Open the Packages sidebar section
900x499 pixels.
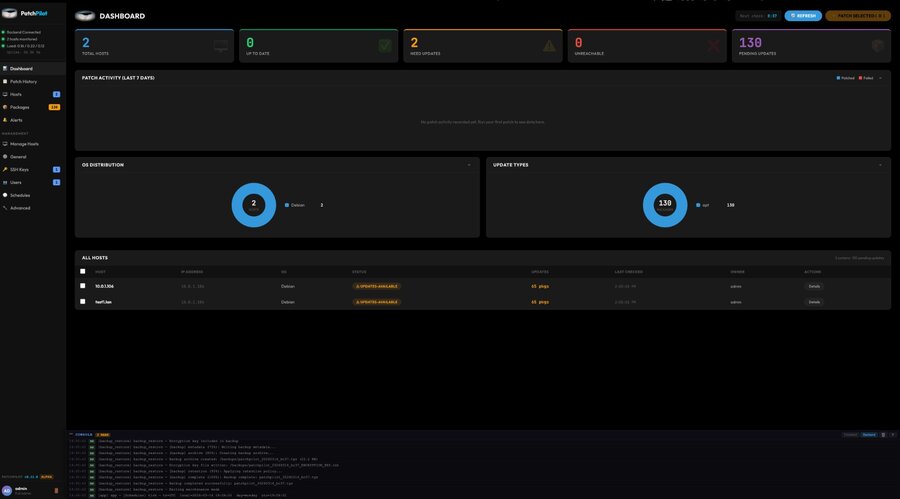pyautogui.click(x=33, y=107)
